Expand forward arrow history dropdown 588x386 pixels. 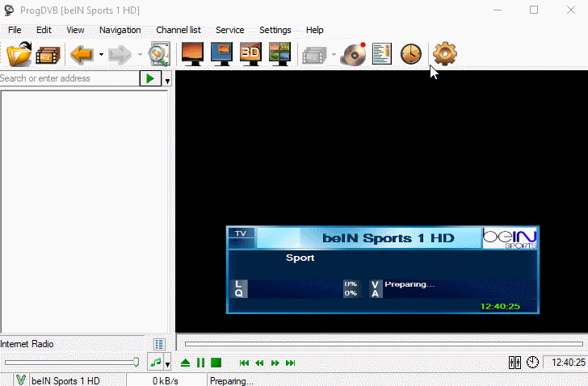point(140,55)
